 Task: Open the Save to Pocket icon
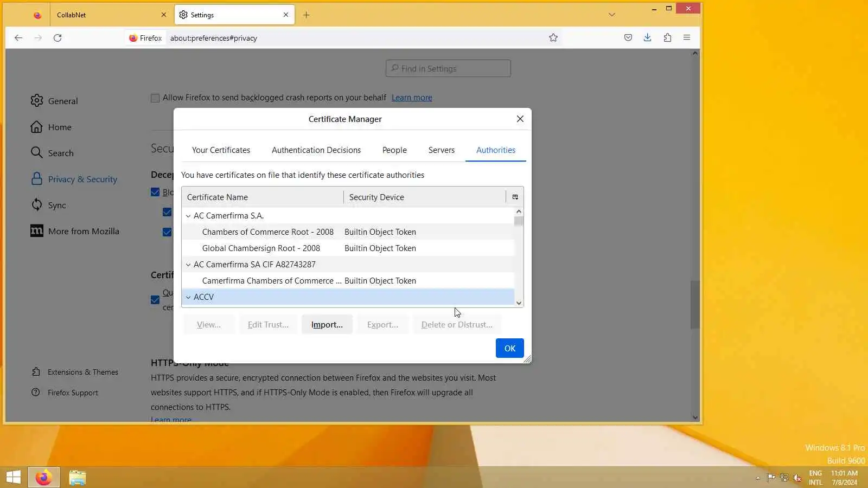click(628, 38)
